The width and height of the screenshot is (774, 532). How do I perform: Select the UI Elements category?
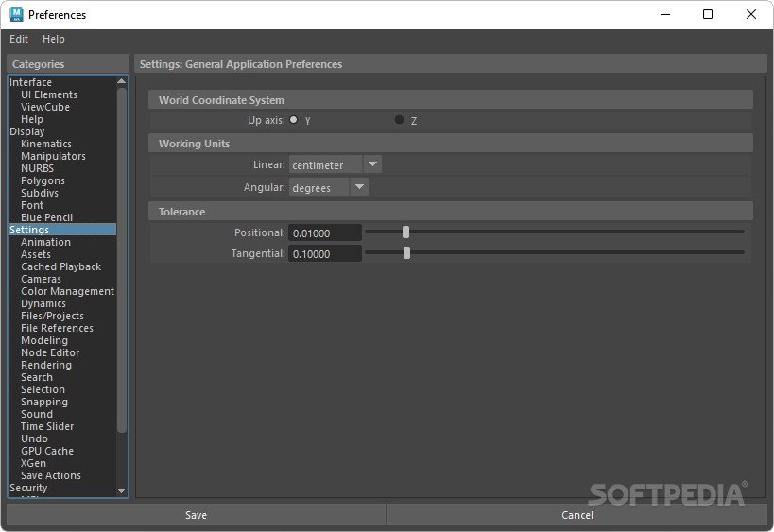click(x=49, y=94)
